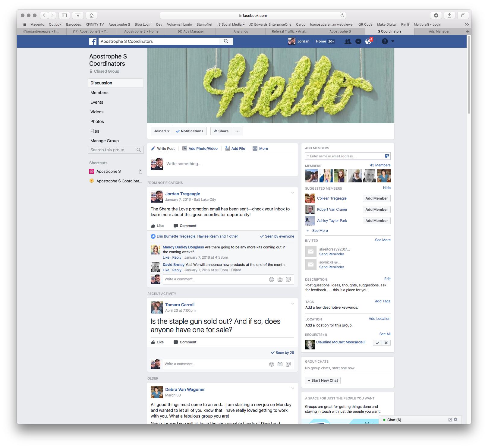Switch to the Analytics browser tab

pos(241,31)
